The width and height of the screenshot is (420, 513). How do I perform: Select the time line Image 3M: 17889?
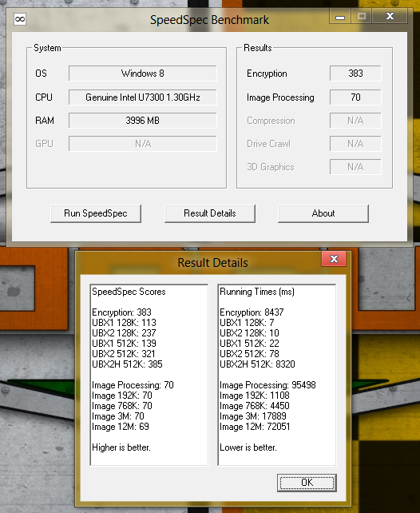(x=253, y=416)
